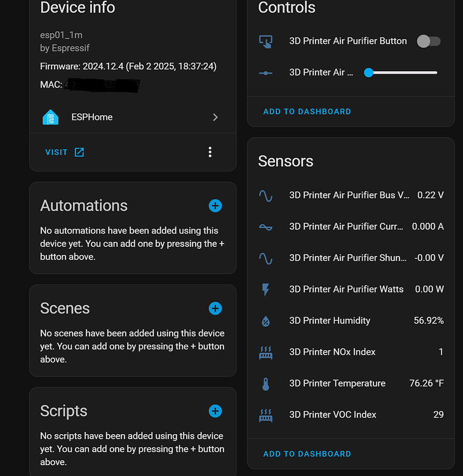
Task: Add a new automation with plus button
Action: (x=215, y=206)
